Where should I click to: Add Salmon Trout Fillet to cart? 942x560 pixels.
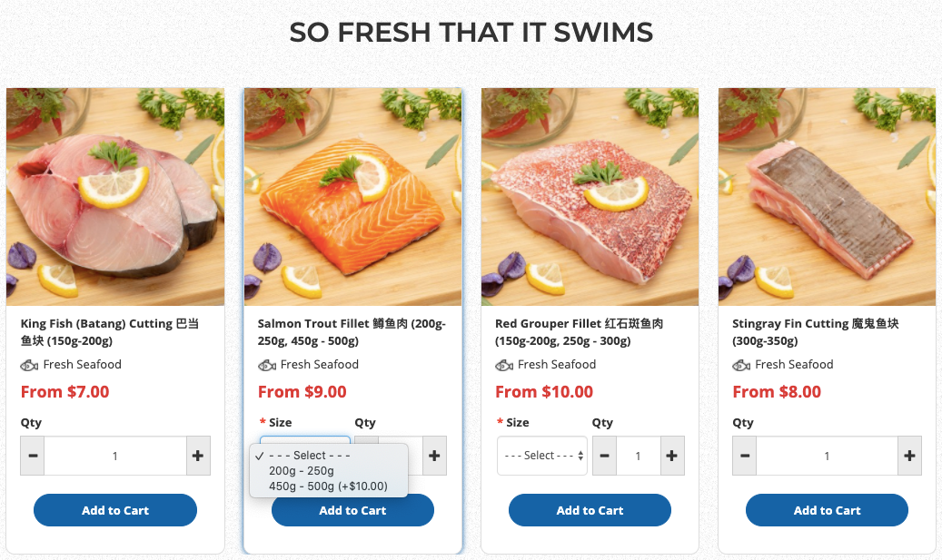[352, 511]
